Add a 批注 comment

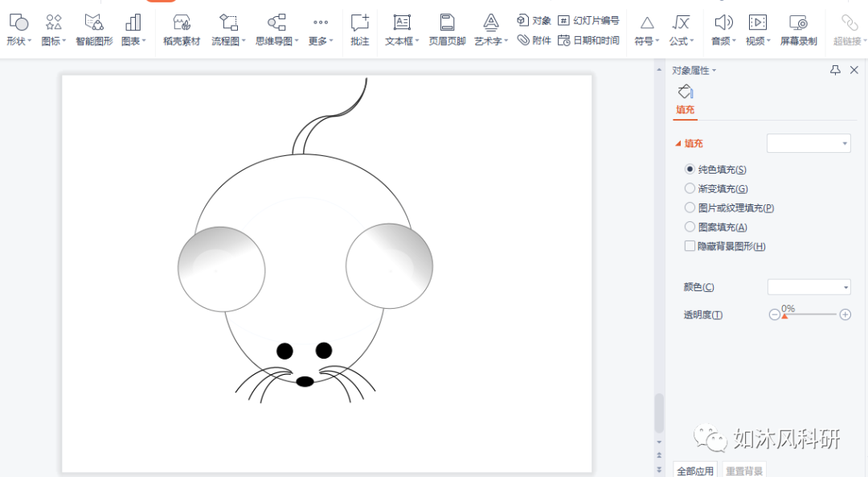click(x=360, y=30)
